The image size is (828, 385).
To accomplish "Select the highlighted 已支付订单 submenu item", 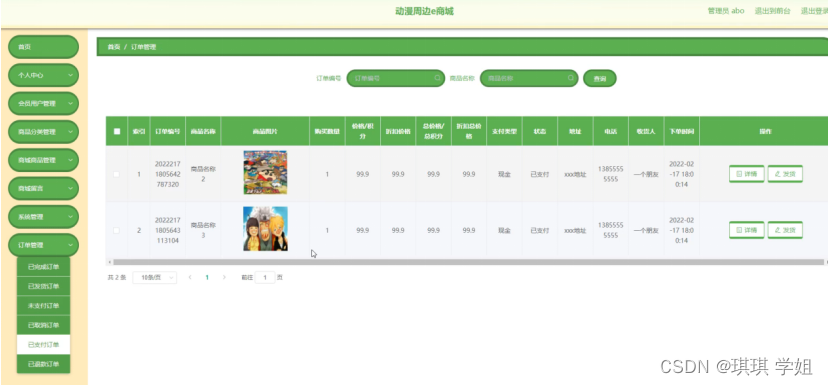I will click(x=43, y=344).
